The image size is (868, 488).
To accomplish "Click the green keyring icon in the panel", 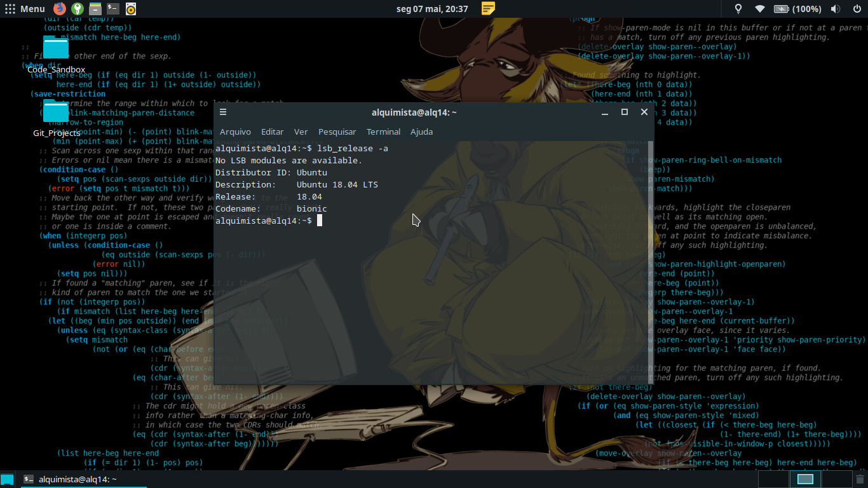I will pos(78,9).
